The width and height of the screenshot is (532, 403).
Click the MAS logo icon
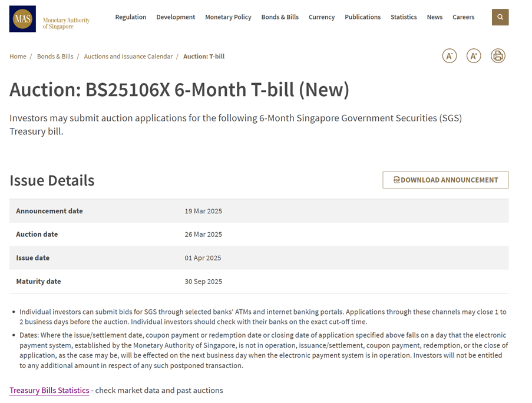[22, 19]
